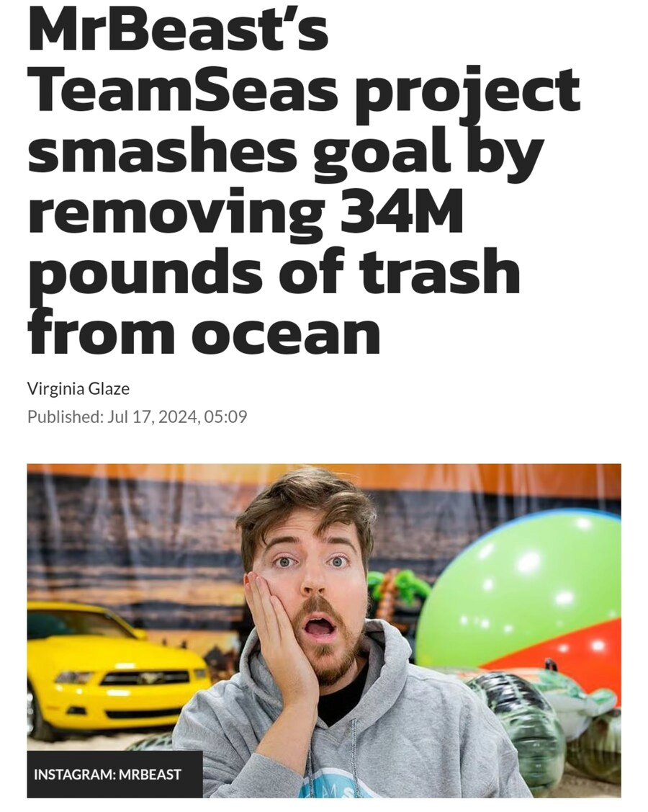Click the Published Jul 17, 2024 timestamp
This screenshot has height=812, width=648.
click(137, 416)
